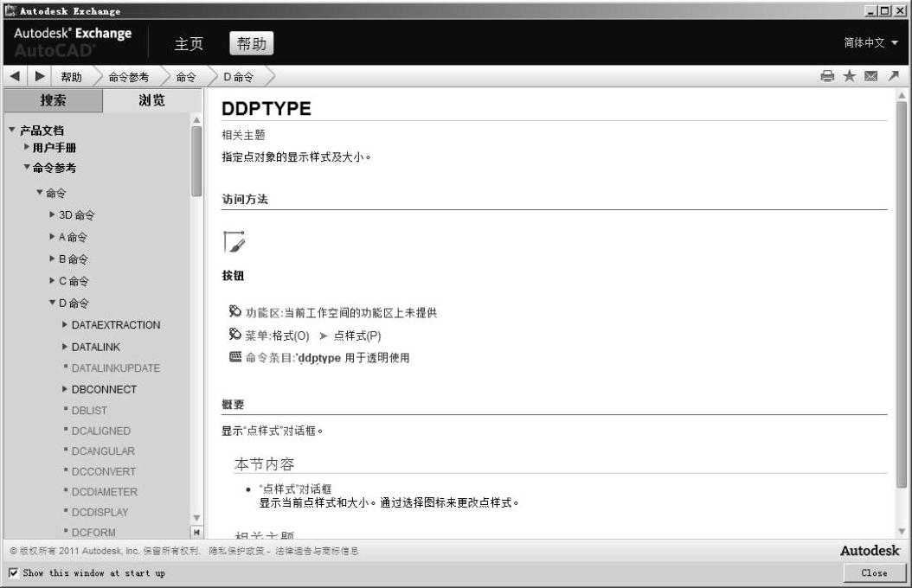Click tree panel scroll-down arrow

pos(196,518)
